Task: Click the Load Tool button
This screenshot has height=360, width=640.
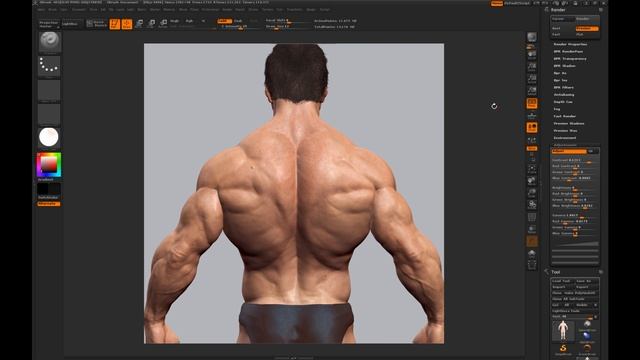Action: pyautogui.click(x=563, y=281)
